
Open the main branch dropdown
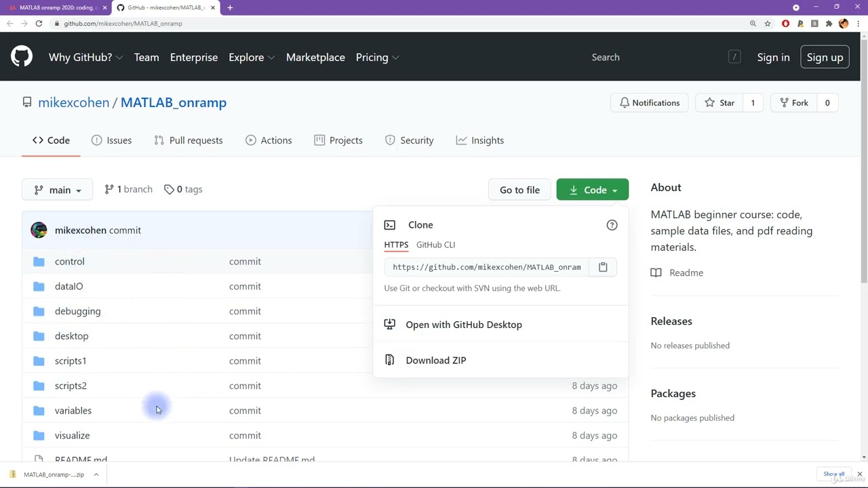point(58,190)
